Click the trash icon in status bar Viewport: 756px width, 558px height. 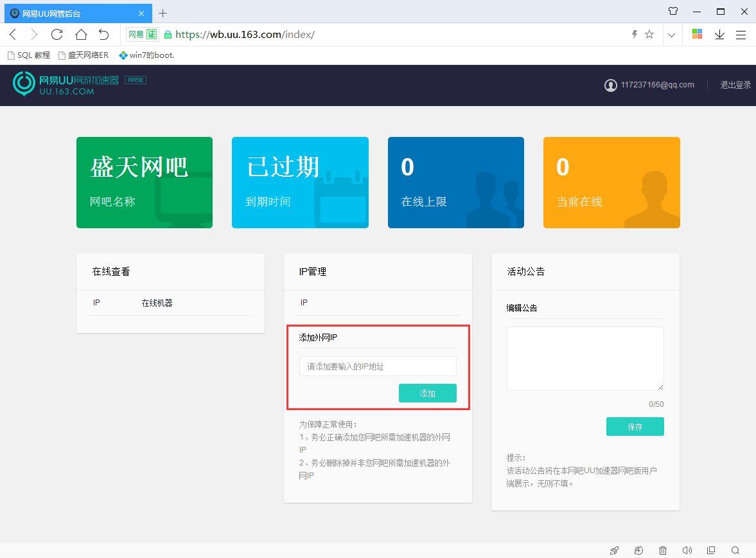coord(663,550)
